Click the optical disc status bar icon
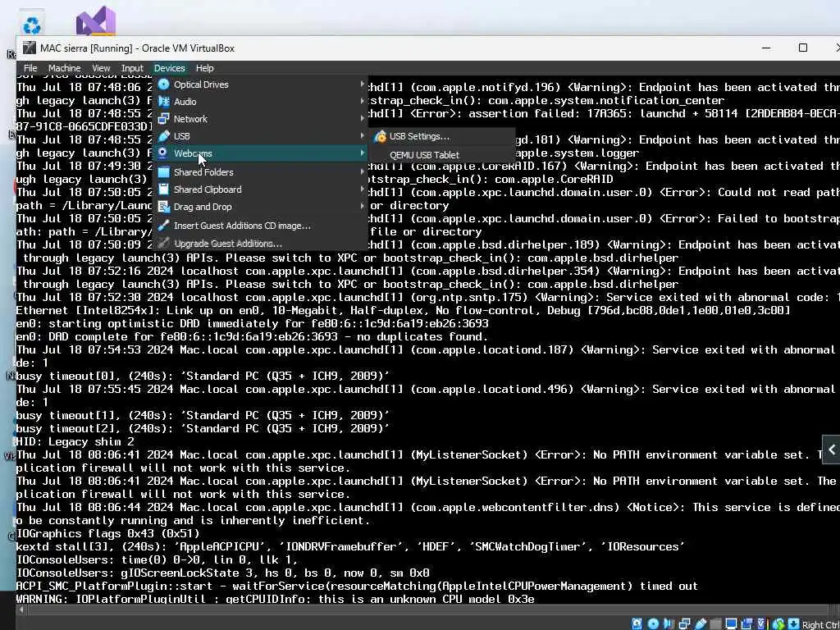 653,623
